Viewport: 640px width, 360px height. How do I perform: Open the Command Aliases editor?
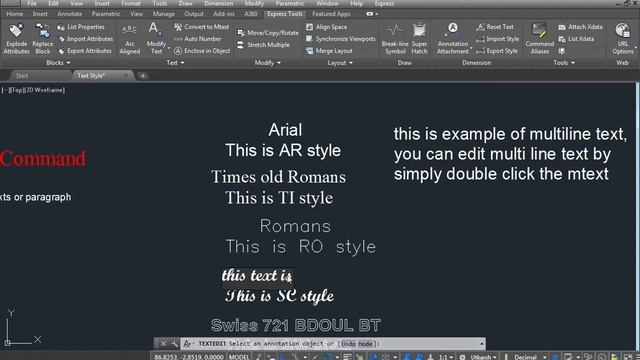coord(539,39)
